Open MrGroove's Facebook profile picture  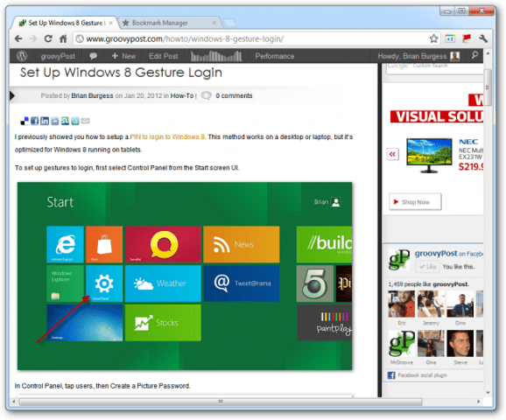coord(402,343)
